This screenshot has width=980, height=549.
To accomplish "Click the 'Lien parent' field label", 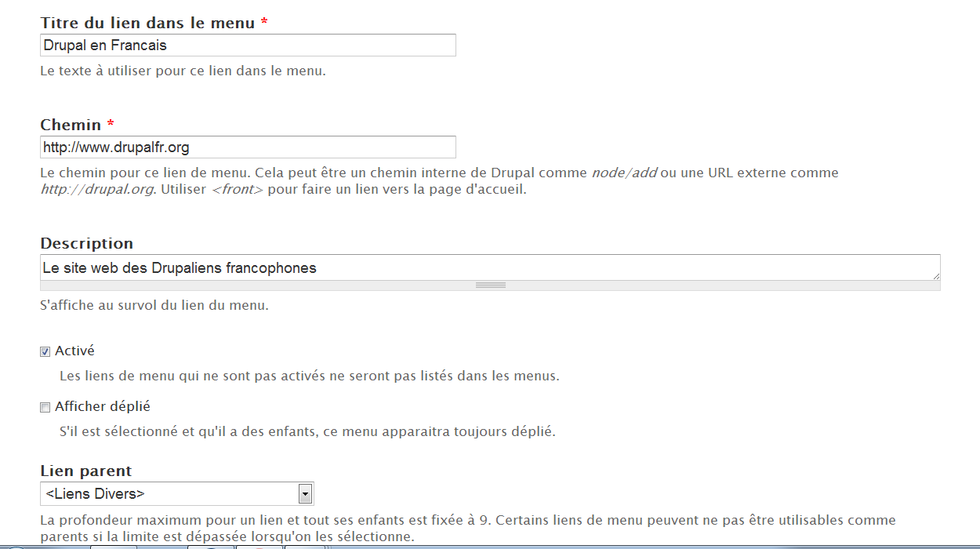I will [86, 471].
